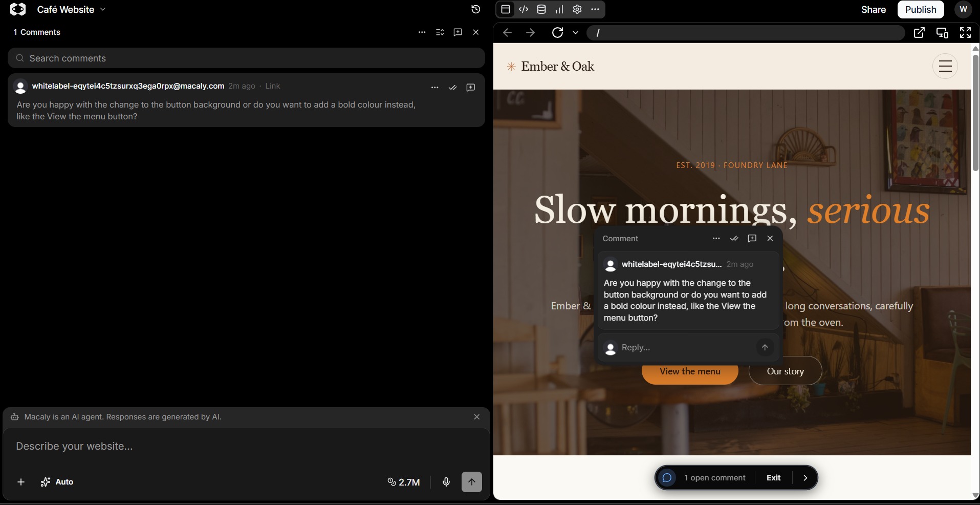Dismiss the AI agent notice
980x505 pixels.
pos(477,417)
